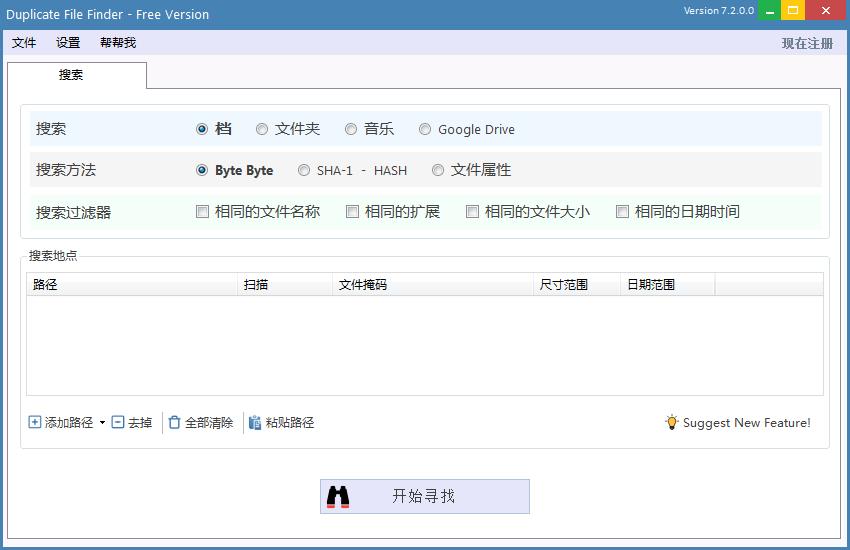The image size is (850, 550).
Task: Click the 日期范围 column header
Action: pyautogui.click(x=667, y=284)
